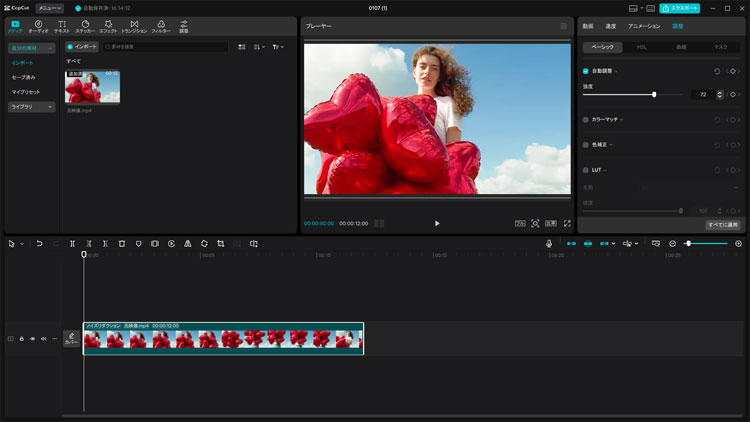This screenshot has height=422, width=750.
Task: Expand the ライブラリ library dropdown
Action: click(x=32, y=106)
